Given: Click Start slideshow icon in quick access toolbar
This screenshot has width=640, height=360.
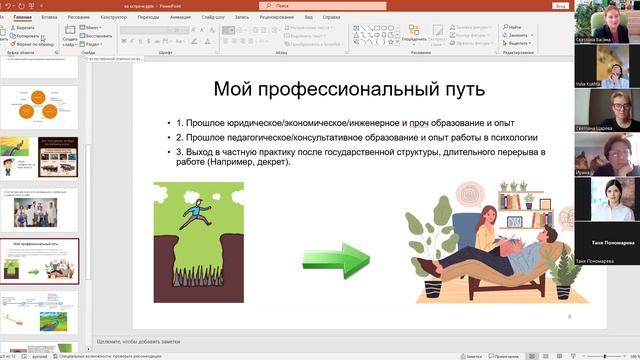Looking at the screenshot, I should (31, 6).
